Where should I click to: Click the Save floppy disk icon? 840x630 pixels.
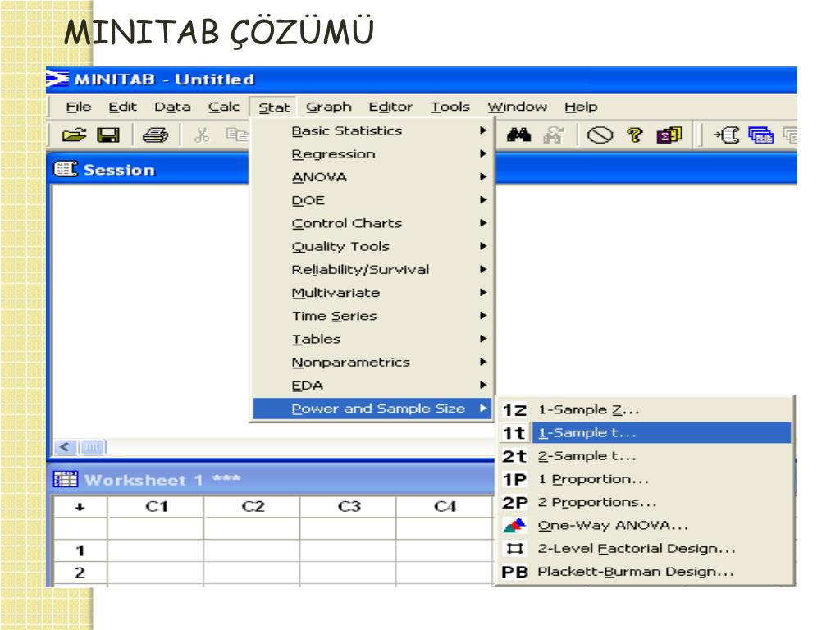click(x=108, y=135)
